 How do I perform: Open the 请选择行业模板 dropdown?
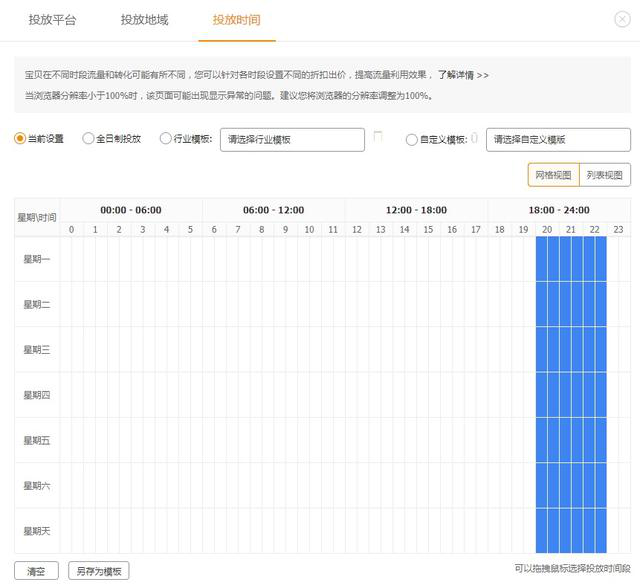pos(292,140)
